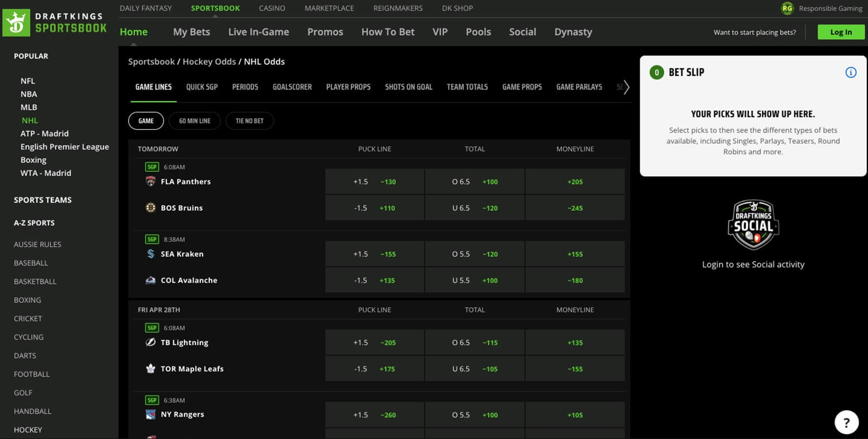Screen dimensions: 868x439
Task: Open the Game Props tab
Action: coord(522,87)
